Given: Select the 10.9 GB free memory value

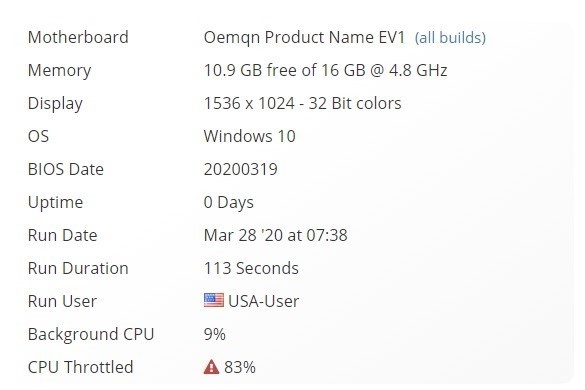Looking at the screenshot, I should pyautogui.click(x=325, y=70).
